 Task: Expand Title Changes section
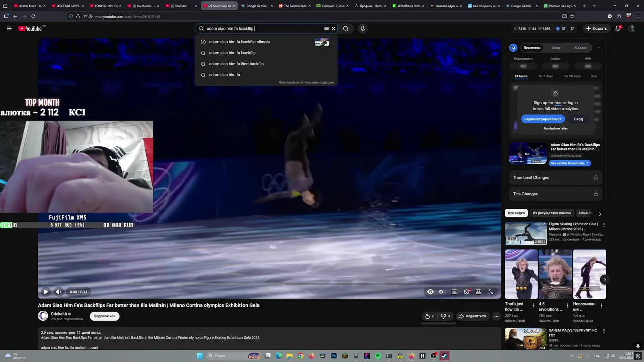coord(555,194)
